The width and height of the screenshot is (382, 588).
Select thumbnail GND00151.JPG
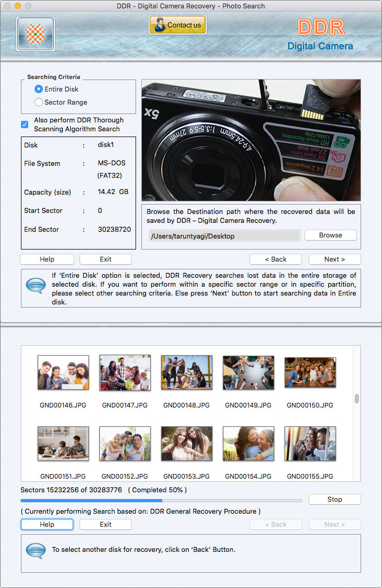(x=63, y=444)
